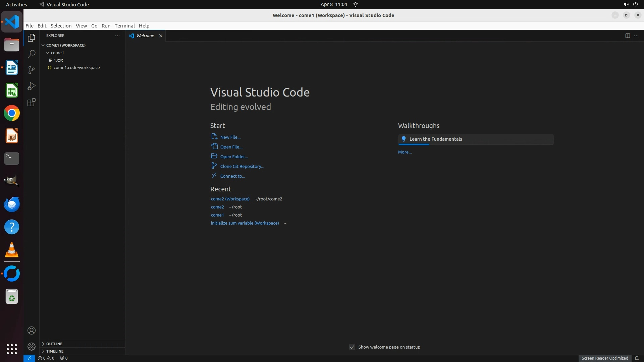Open the Search view in activity bar
Viewport: 644px width, 362px height.
pos(32,54)
